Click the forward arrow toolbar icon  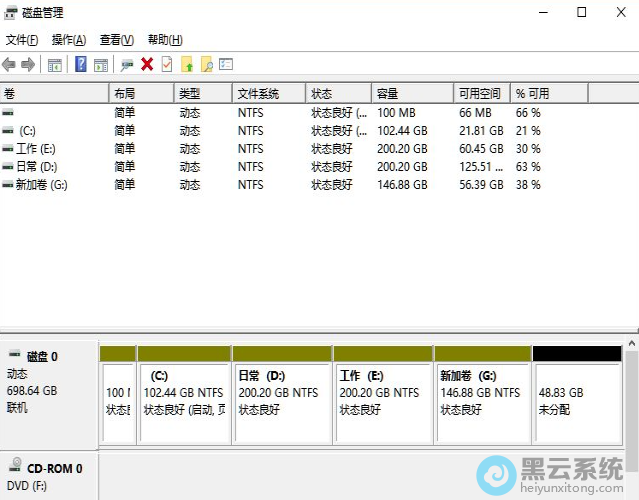tap(28, 65)
